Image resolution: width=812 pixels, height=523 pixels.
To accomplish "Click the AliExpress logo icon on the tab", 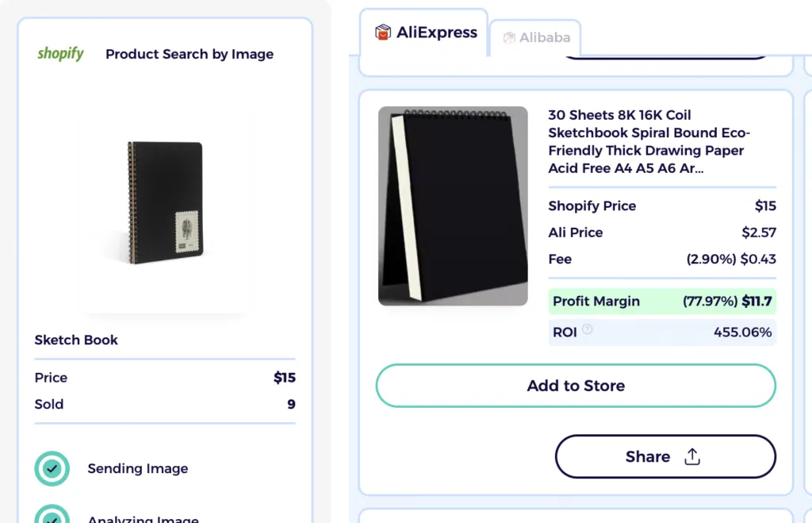I will click(381, 33).
